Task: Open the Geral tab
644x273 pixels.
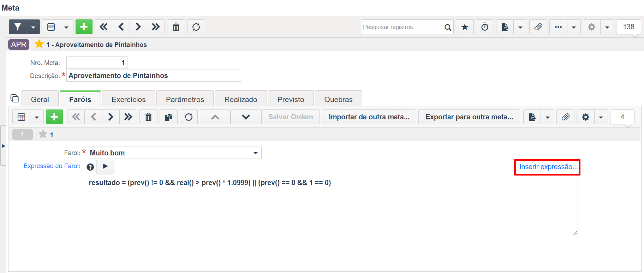Action: tap(40, 99)
